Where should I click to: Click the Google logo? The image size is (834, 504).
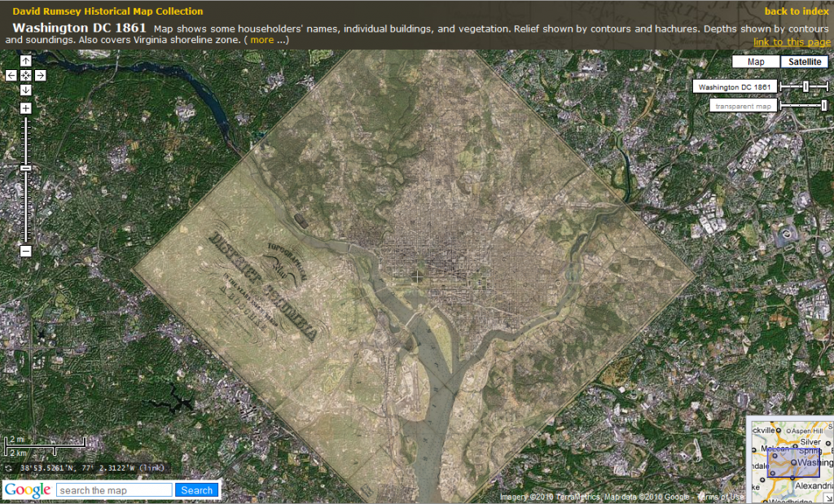click(x=28, y=490)
